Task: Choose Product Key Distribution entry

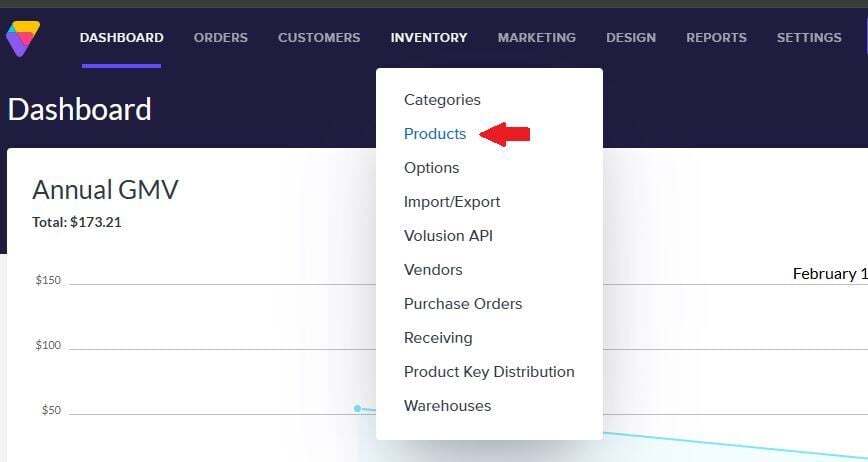Action: tap(489, 372)
